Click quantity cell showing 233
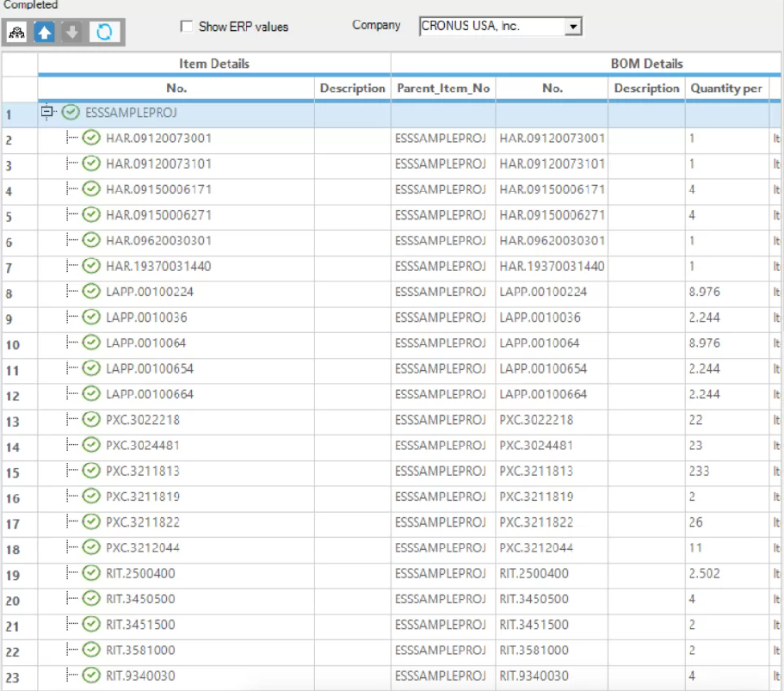Image resolution: width=784 pixels, height=691 pixels. 699,472
